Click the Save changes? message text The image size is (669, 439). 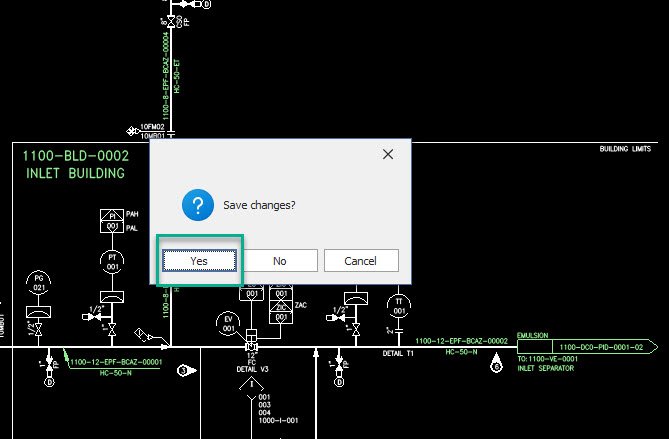click(x=259, y=205)
